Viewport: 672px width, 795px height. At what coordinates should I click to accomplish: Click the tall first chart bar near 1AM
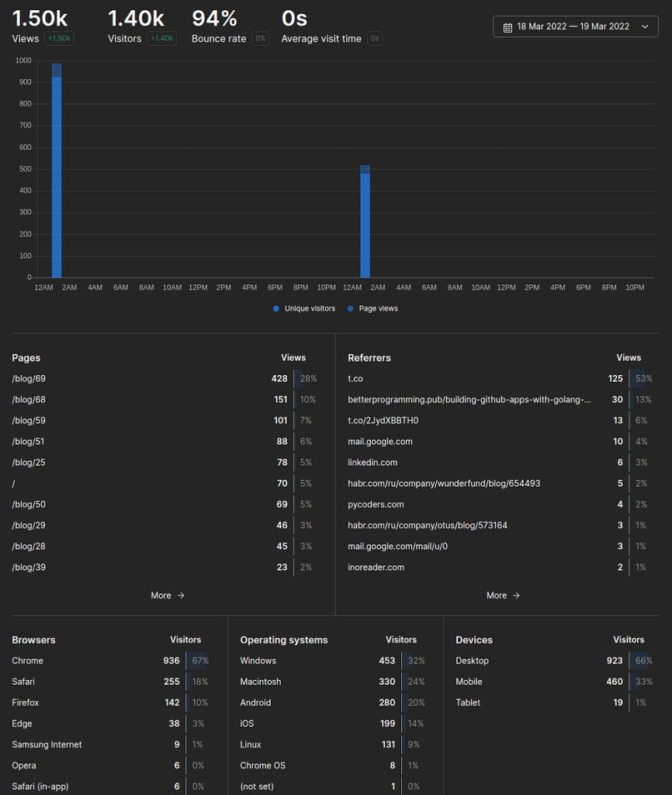coord(57,171)
